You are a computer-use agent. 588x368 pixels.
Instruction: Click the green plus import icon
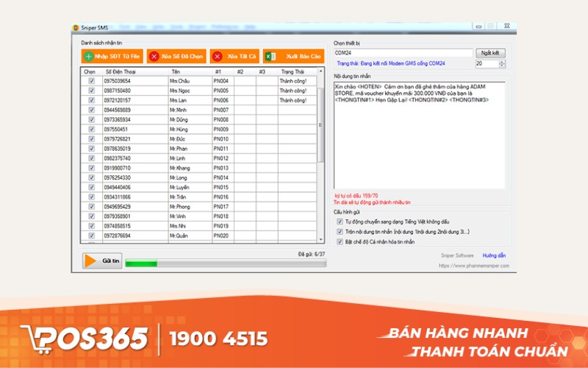(88, 57)
